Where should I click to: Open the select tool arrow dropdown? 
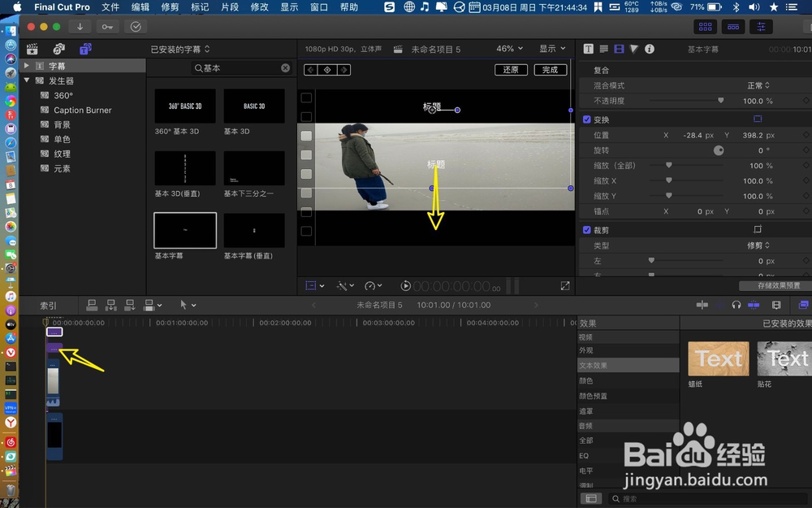coord(188,306)
